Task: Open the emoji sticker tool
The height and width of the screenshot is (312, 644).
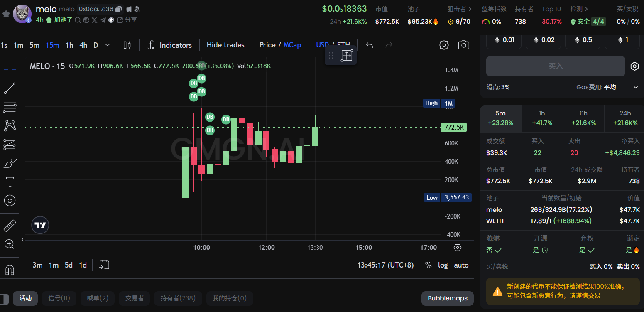Action: click(x=10, y=201)
